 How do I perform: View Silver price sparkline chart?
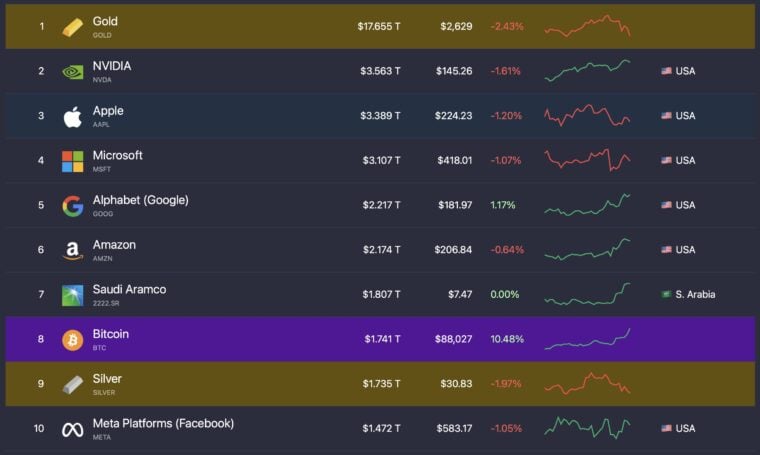[x=587, y=383]
